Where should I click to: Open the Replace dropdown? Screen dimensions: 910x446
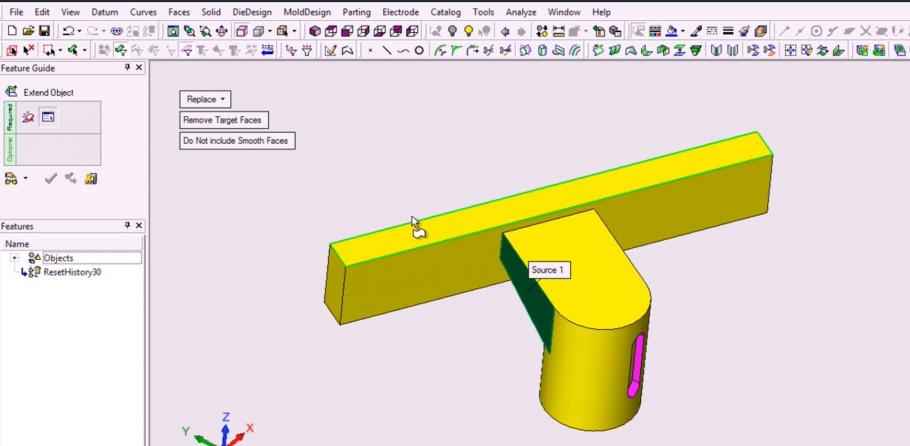tap(205, 99)
